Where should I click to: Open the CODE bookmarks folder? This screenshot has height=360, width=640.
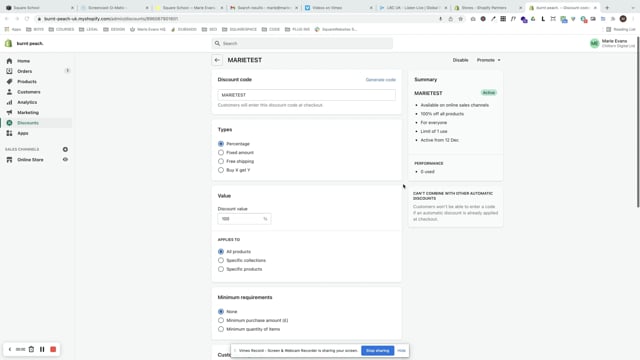point(271,29)
